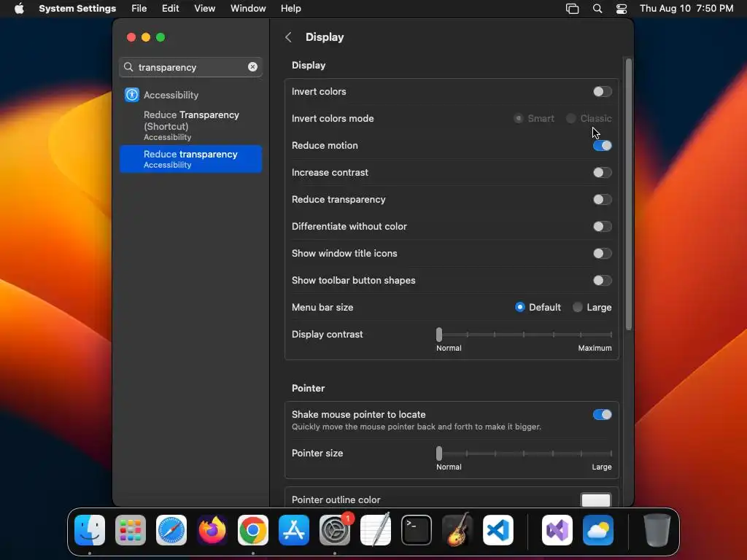Enable Reduce transparency switch
The image size is (747, 560).
point(602,200)
